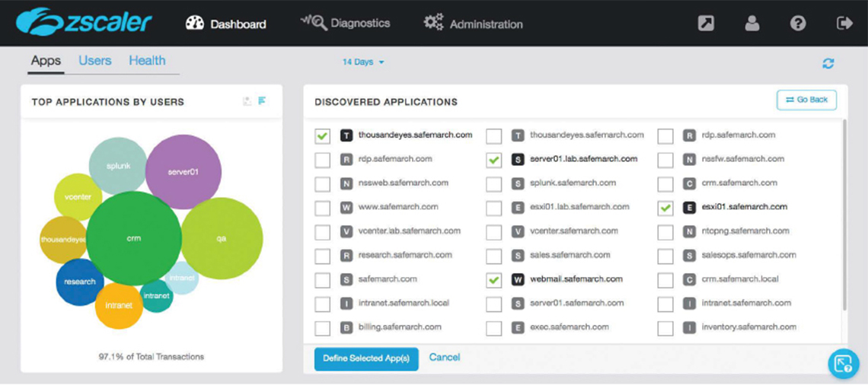Click the N icon for nssweb.safemarch.com
This screenshot has width=868, height=385.
point(346,183)
